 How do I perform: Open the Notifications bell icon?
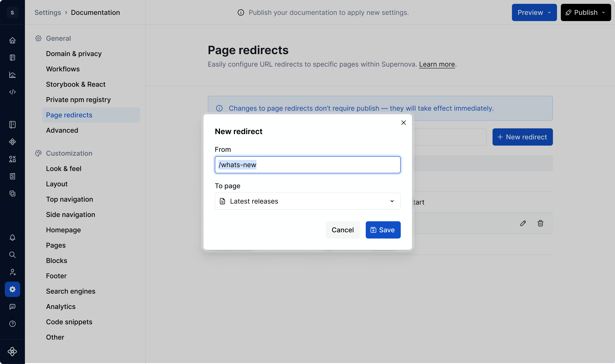12,237
